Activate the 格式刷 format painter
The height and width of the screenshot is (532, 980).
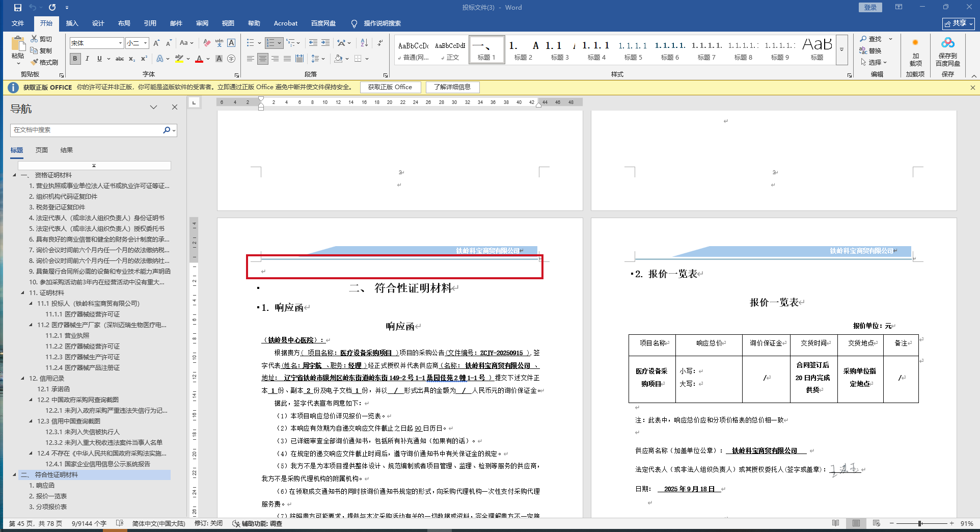coord(44,62)
